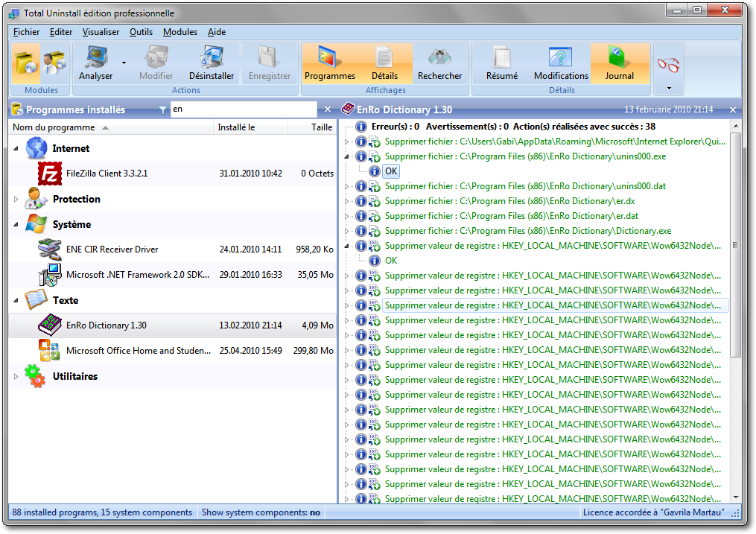
Task: Click 'Show system components: no' in status bar
Action: click(x=261, y=512)
